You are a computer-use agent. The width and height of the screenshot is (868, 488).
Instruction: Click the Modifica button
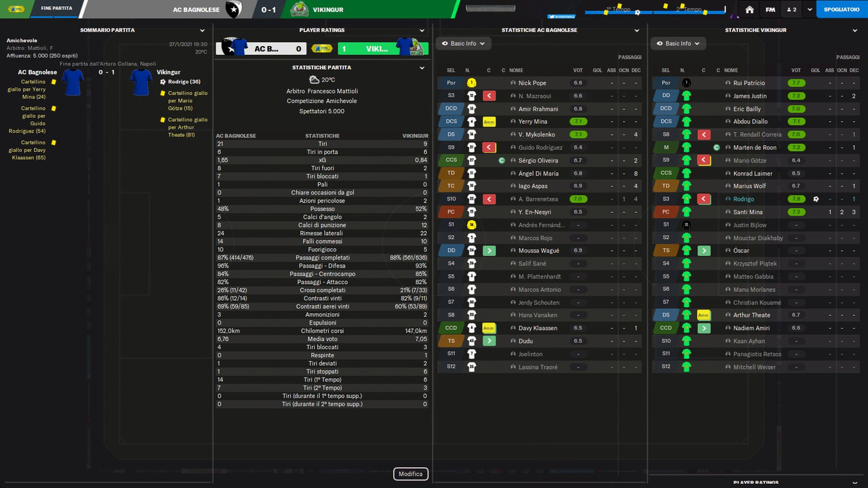[410, 474]
